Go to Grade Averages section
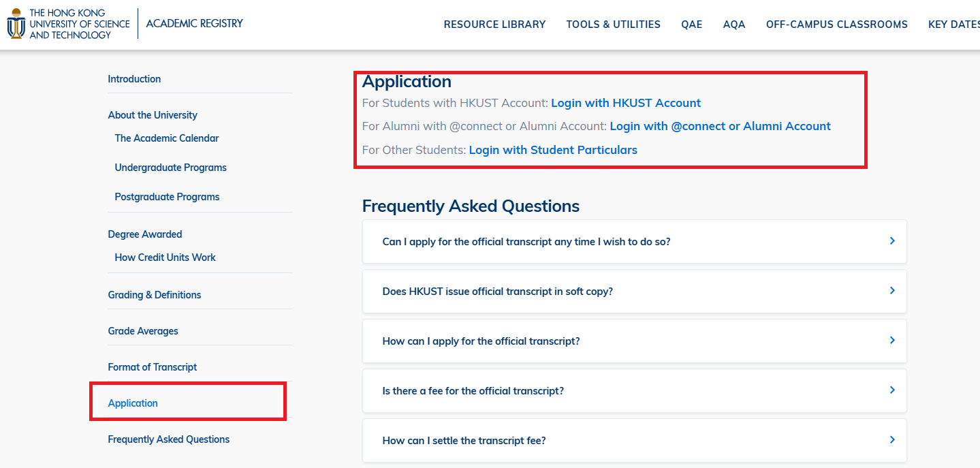Image resolution: width=980 pixels, height=468 pixels. coord(143,331)
